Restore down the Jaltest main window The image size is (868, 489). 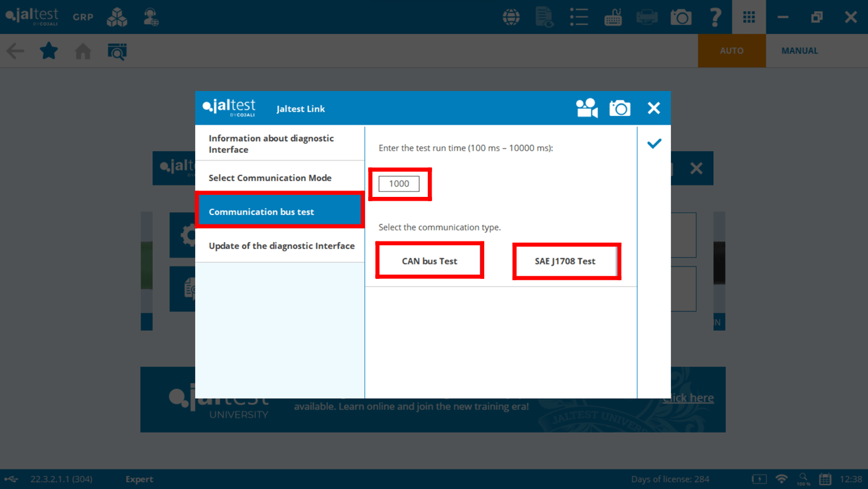[817, 17]
